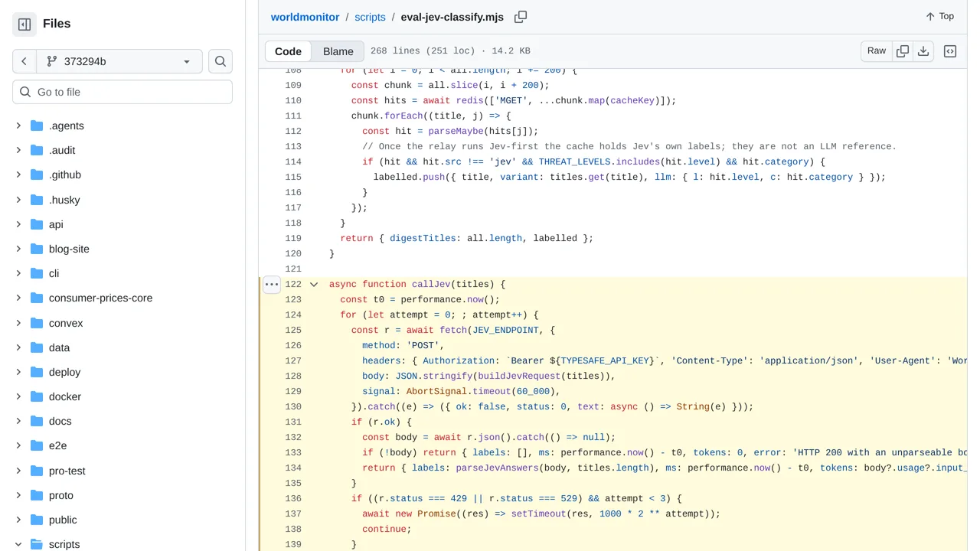Click the file name eval-jev-classify.mjs
The height and width of the screenshot is (551, 980).
[x=452, y=17]
